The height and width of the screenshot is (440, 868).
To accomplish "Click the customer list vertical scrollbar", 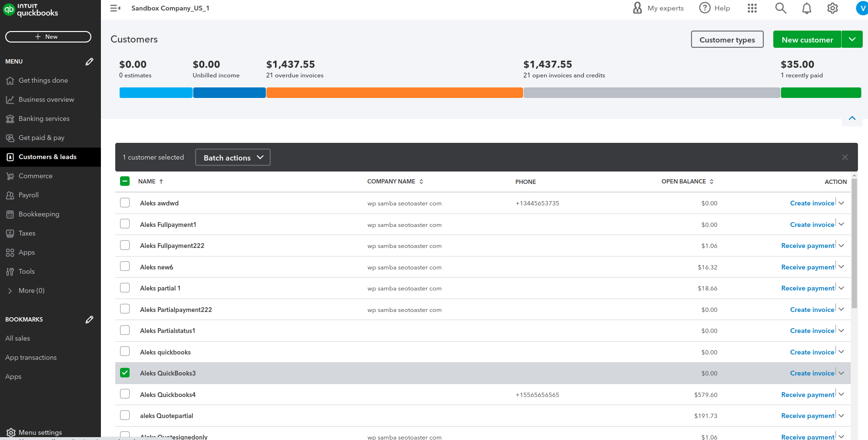I will tap(855, 244).
